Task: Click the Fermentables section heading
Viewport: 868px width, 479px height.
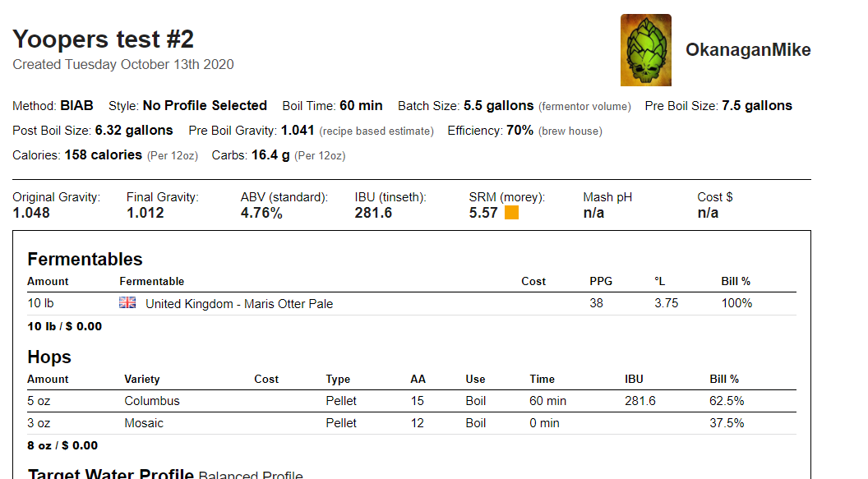Action: tap(85, 259)
